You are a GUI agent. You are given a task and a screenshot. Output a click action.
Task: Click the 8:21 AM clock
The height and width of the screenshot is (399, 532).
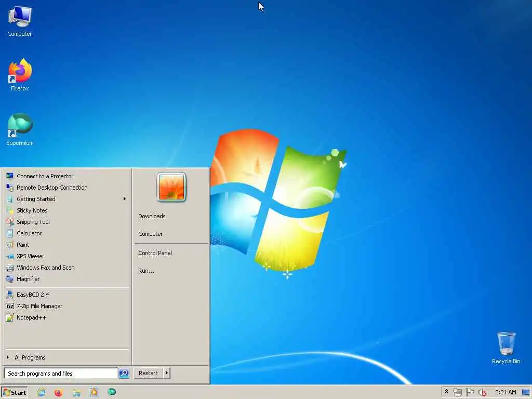coord(505,392)
